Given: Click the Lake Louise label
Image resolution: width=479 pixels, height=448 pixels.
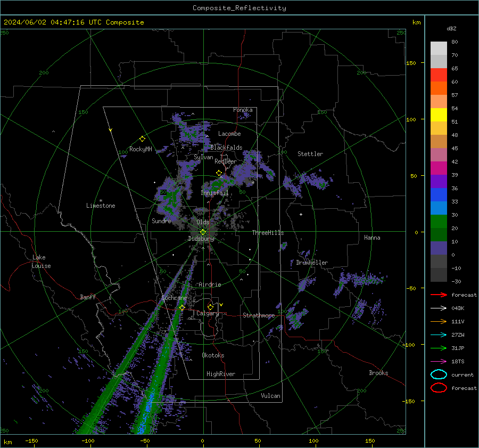Looking at the screenshot, I should (x=41, y=262).
